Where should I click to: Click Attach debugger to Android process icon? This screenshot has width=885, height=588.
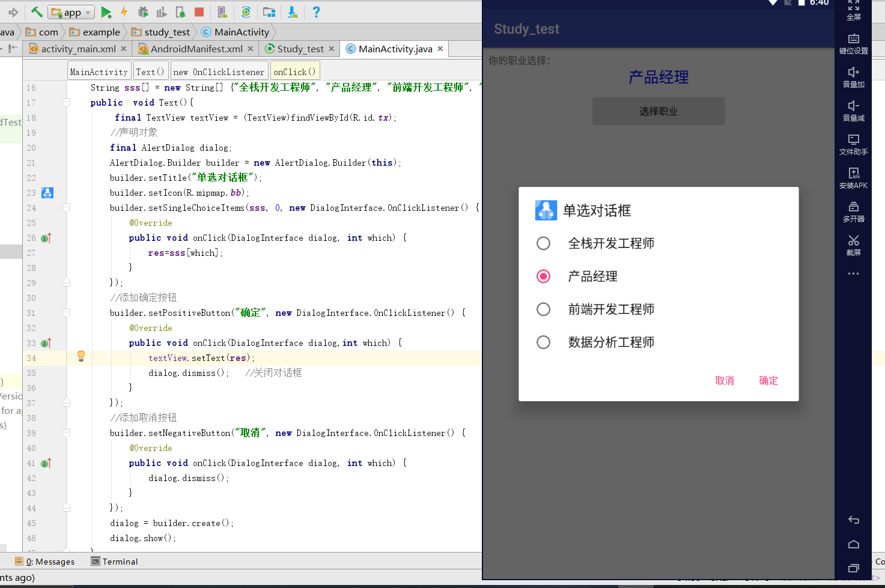[180, 12]
